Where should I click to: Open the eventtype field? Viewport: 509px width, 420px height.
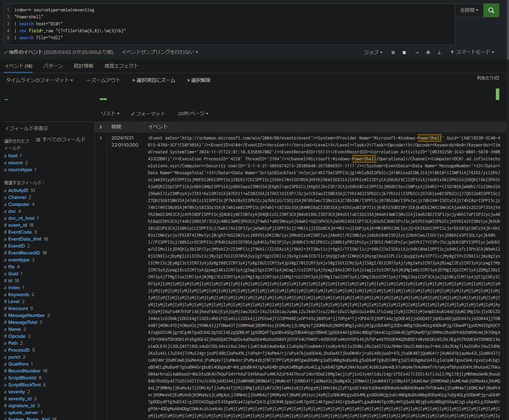click(19, 260)
